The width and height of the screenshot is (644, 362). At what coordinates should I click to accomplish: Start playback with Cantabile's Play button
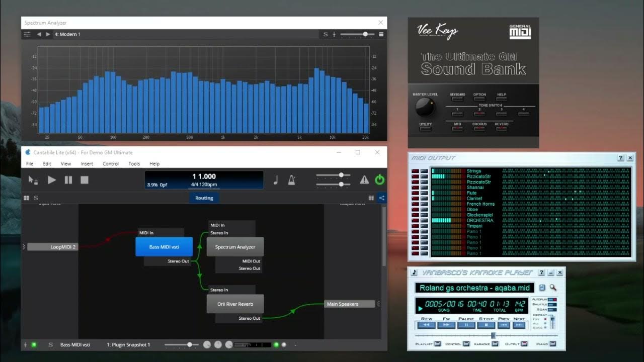(x=52, y=179)
